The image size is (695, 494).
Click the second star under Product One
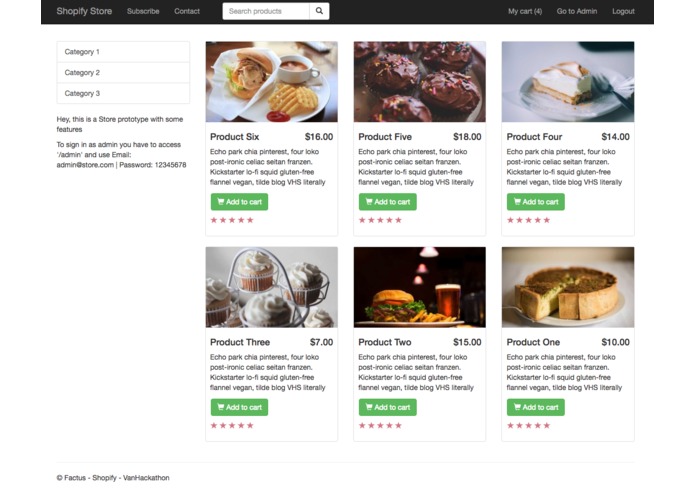pyautogui.click(x=519, y=426)
